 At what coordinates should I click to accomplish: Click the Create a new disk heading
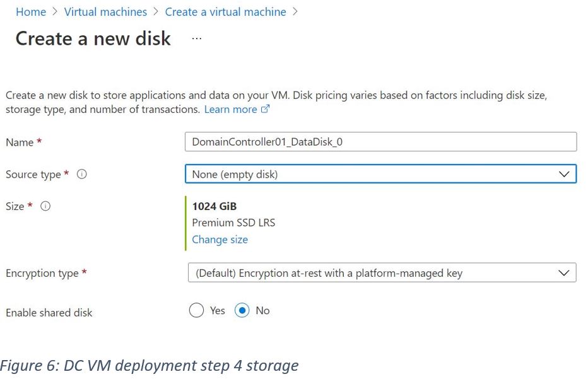click(x=93, y=38)
